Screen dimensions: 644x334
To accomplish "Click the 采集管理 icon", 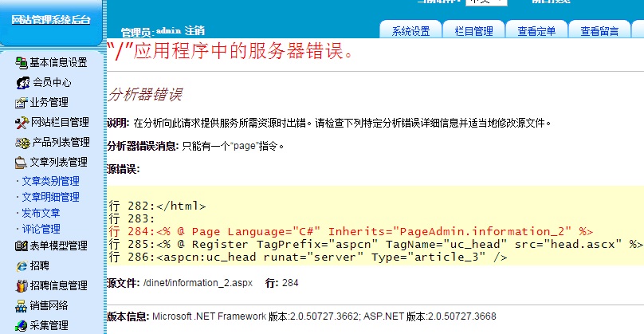I will click(22, 325).
